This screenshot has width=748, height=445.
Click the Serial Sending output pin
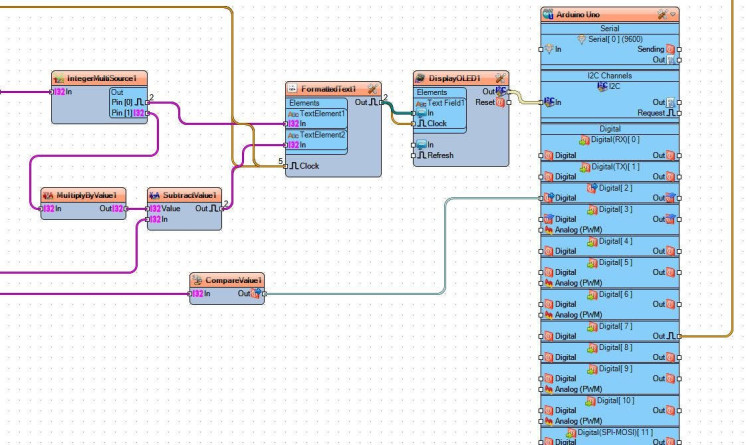[679, 49]
